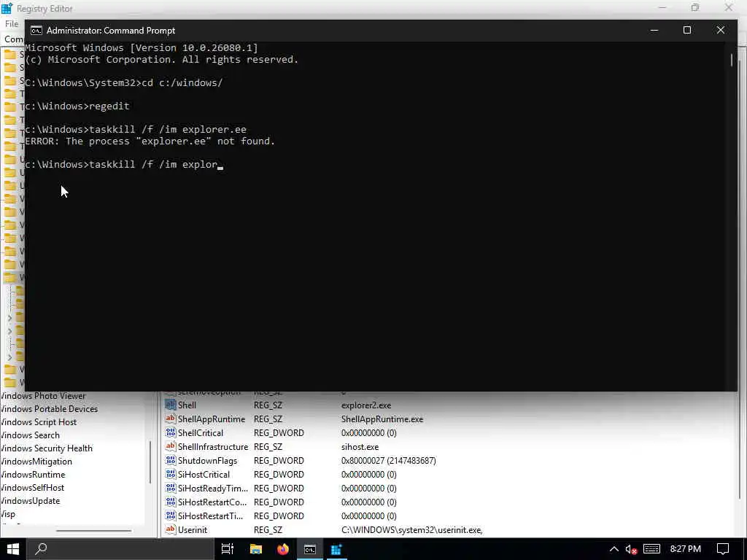
Task: Switch to Command Prompt taskbar icon
Action: point(309,549)
